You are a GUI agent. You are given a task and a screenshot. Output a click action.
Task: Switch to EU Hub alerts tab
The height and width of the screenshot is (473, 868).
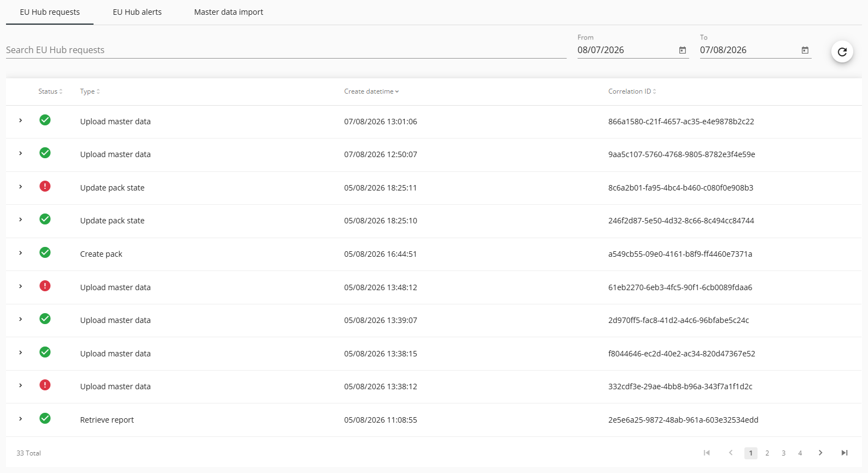pos(137,12)
